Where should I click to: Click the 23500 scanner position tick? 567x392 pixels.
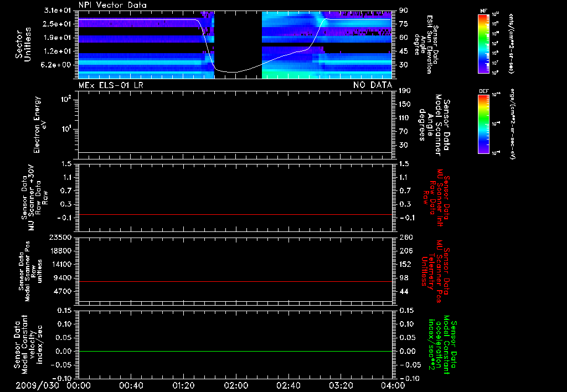(60, 238)
